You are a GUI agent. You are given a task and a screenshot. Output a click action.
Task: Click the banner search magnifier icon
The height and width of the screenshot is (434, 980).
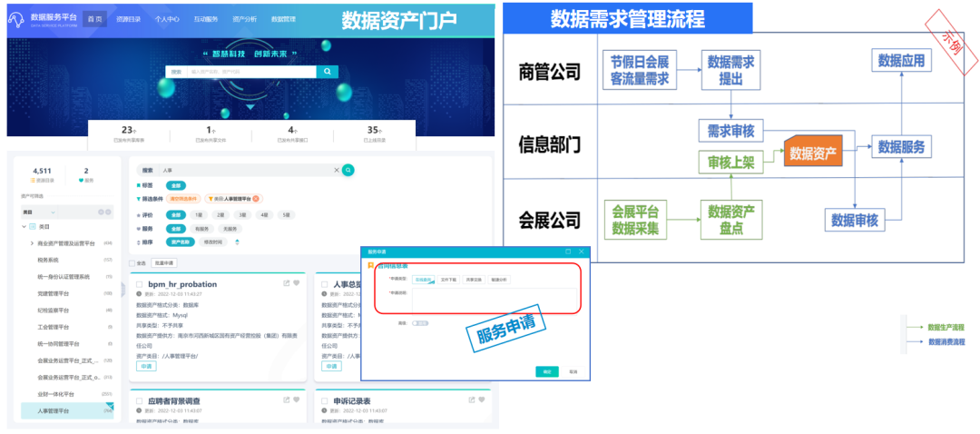(x=327, y=72)
